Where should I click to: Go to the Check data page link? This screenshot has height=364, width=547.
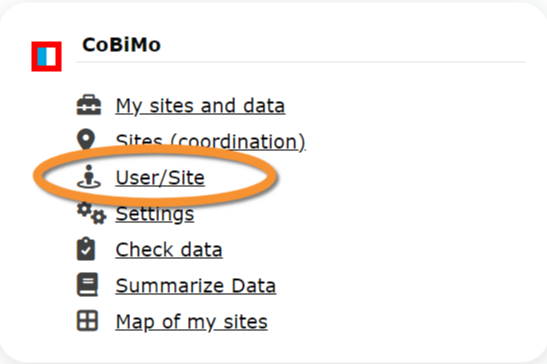coord(169,250)
